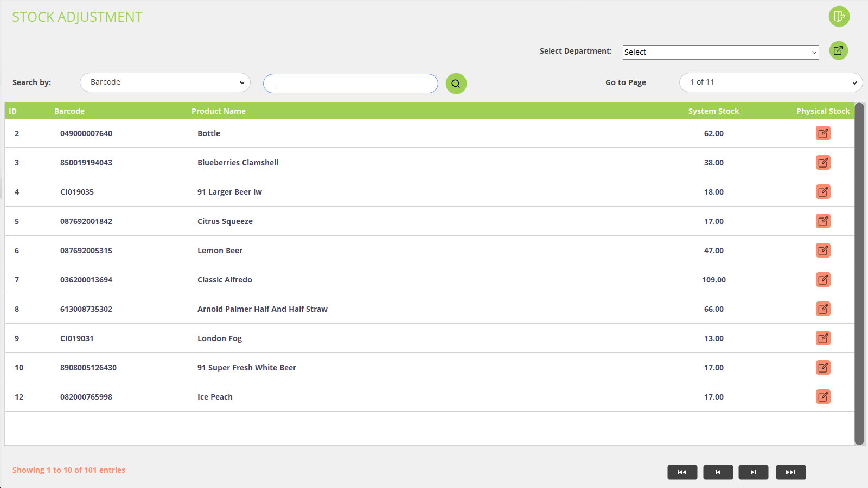Go to the next page

coord(753,472)
